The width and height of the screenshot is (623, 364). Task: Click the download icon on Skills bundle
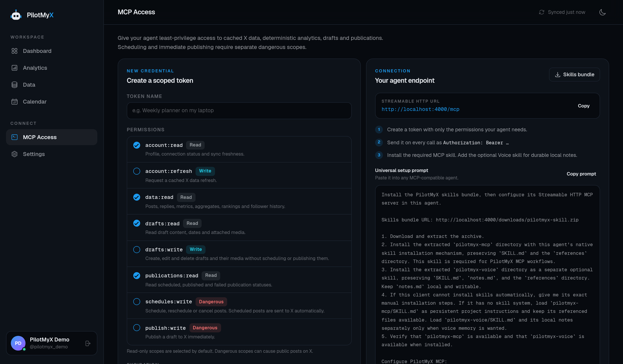pos(558,74)
